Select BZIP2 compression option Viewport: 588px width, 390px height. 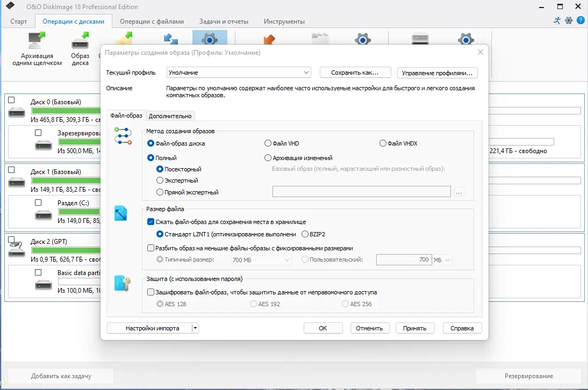305,234
